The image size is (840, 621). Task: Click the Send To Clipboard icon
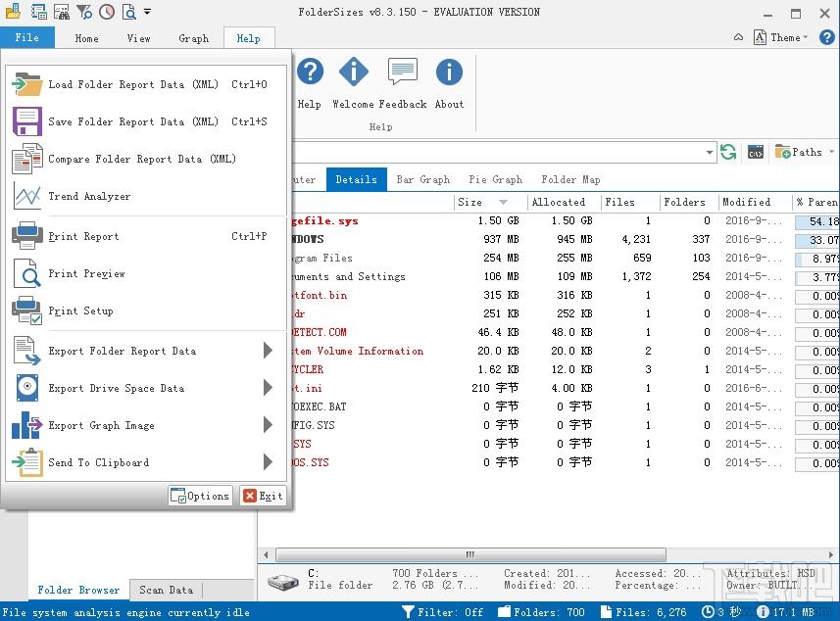click(x=26, y=462)
